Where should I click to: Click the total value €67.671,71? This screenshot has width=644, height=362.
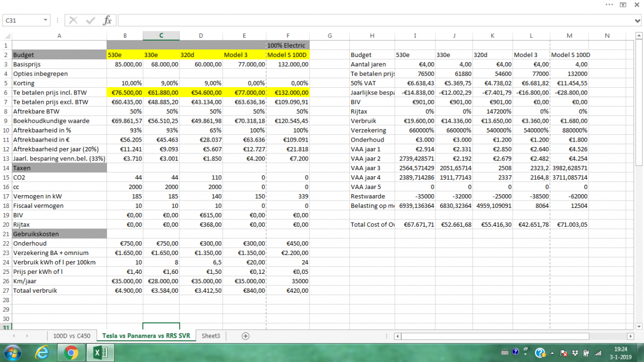(415, 224)
